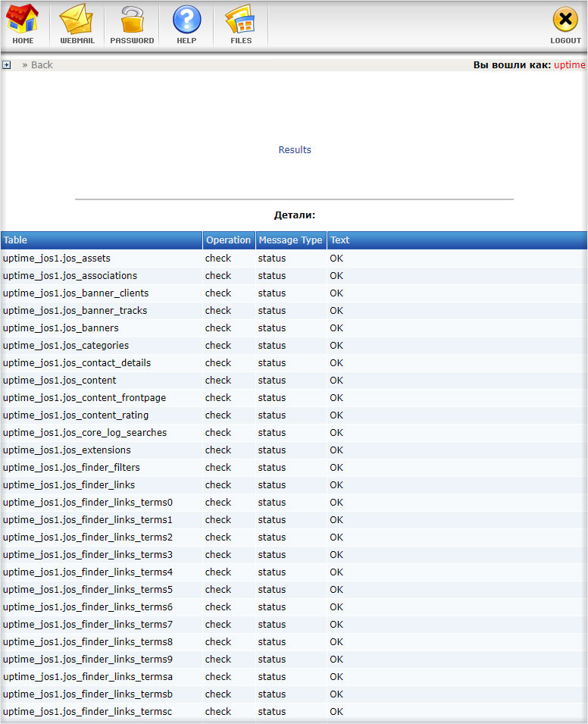Click the Results heading link
588x724 pixels.
point(295,149)
